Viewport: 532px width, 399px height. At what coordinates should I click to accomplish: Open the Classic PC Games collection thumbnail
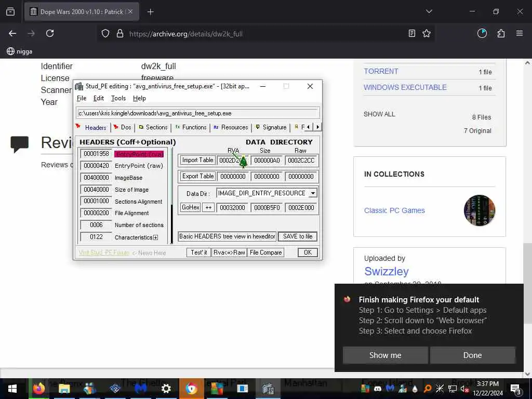pyautogui.click(x=480, y=210)
